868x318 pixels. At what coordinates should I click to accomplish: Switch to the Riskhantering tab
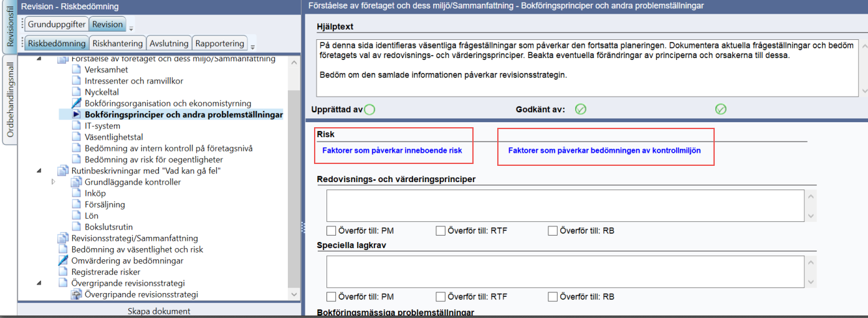click(x=118, y=44)
